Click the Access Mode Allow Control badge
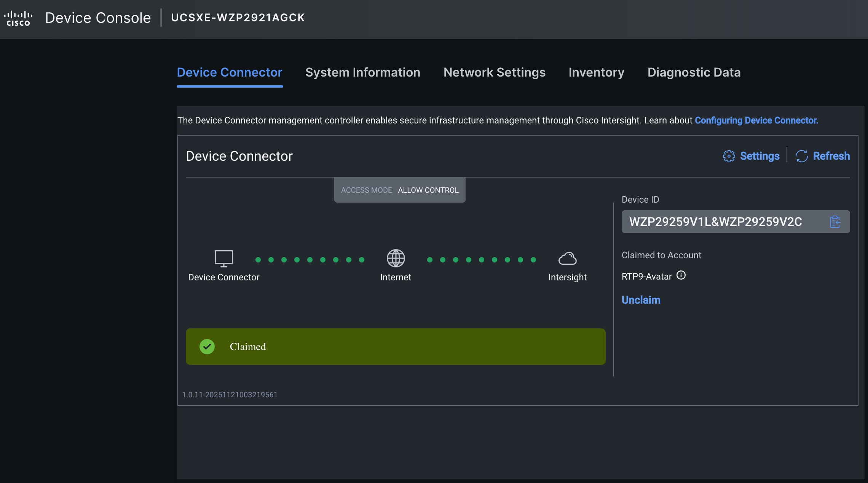The width and height of the screenshot is (868, 483). (400, 190)
